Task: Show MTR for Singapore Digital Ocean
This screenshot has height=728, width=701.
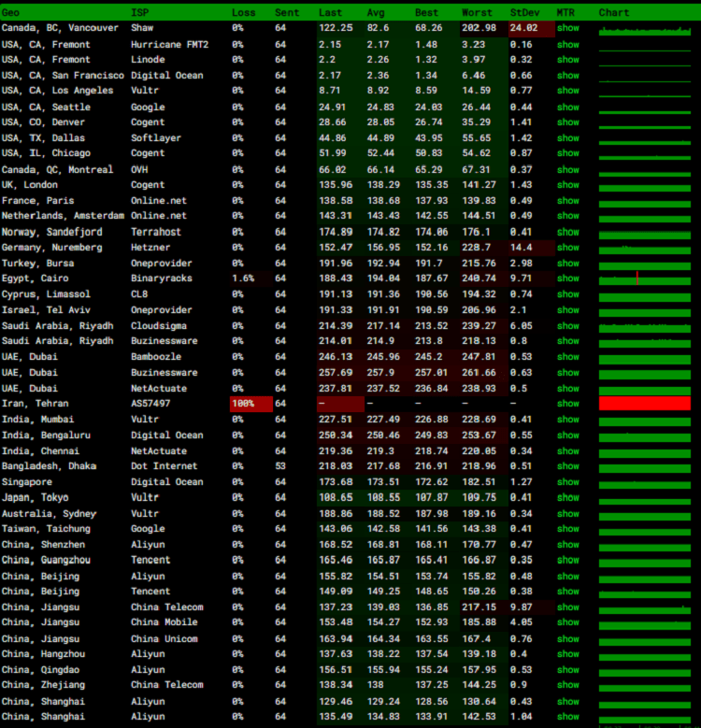Action: tap(567, 482)
